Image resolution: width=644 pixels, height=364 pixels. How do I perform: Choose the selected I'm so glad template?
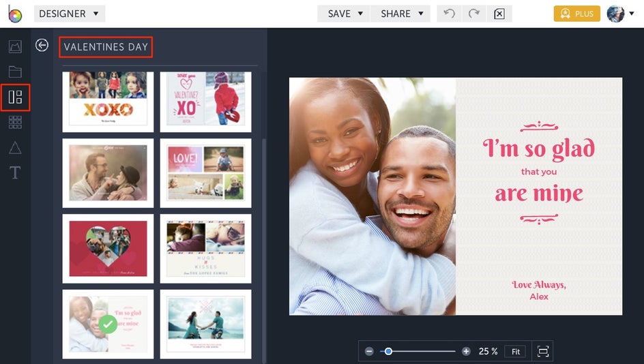click(108, 324)
